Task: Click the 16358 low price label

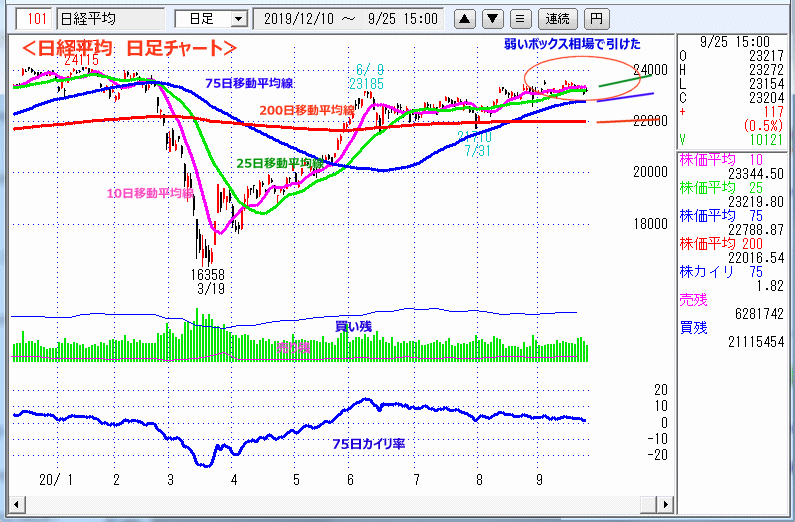Action: [207, 275]
